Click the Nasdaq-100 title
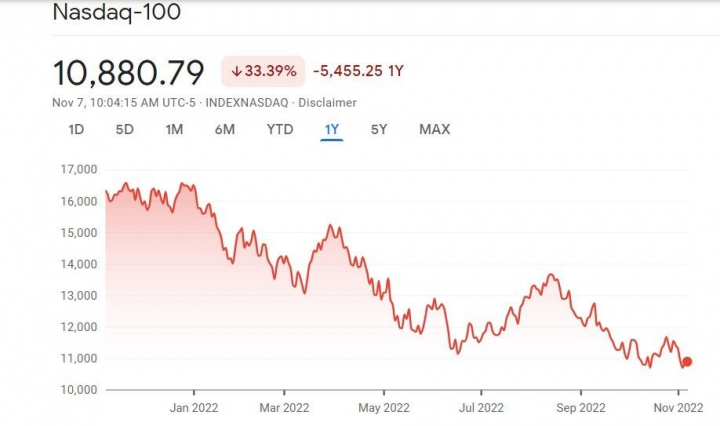720x426 pixels. tap(116, 13)
